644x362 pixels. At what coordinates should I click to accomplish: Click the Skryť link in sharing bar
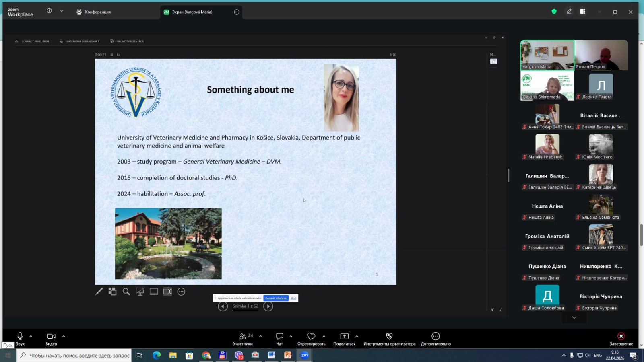coord(293,298)
